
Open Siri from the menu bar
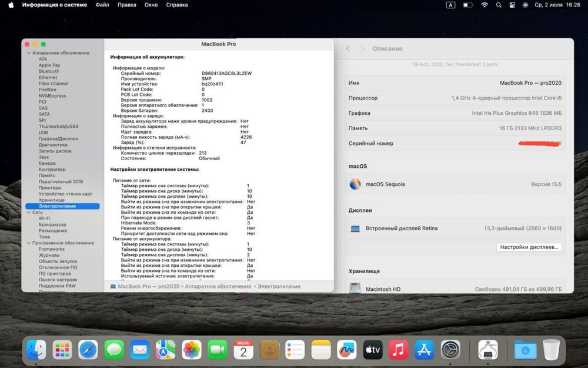tap(525, 5)
